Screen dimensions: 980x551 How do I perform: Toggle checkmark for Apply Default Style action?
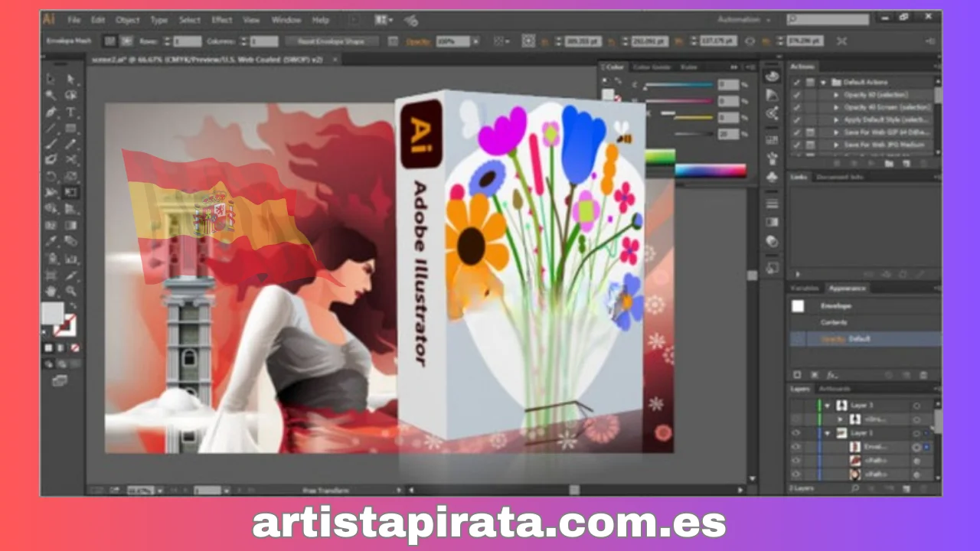coord(797,119)
